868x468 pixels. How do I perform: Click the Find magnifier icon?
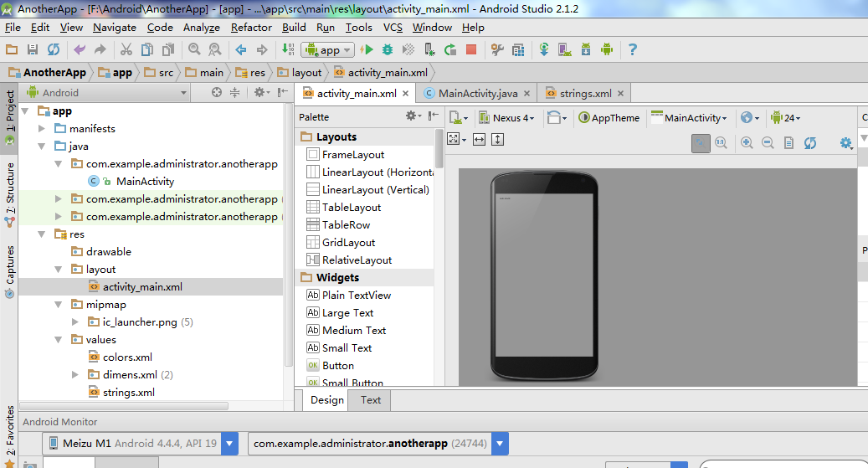tap(194, 50)
